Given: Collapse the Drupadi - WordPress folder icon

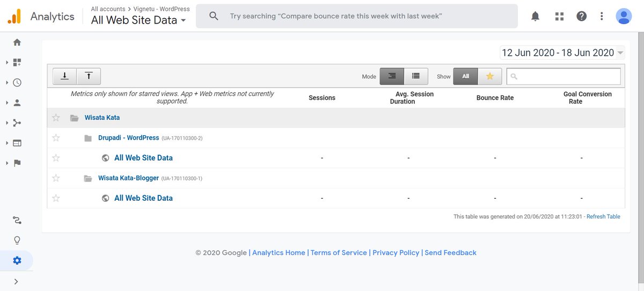Looking at the screenshot, I should [88, 138].
